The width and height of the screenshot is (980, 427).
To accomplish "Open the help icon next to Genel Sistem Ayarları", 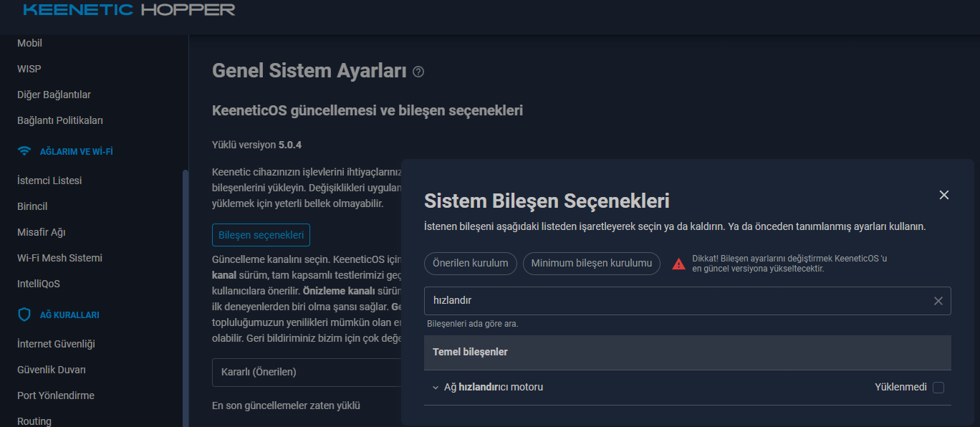I will click(419, 72).
